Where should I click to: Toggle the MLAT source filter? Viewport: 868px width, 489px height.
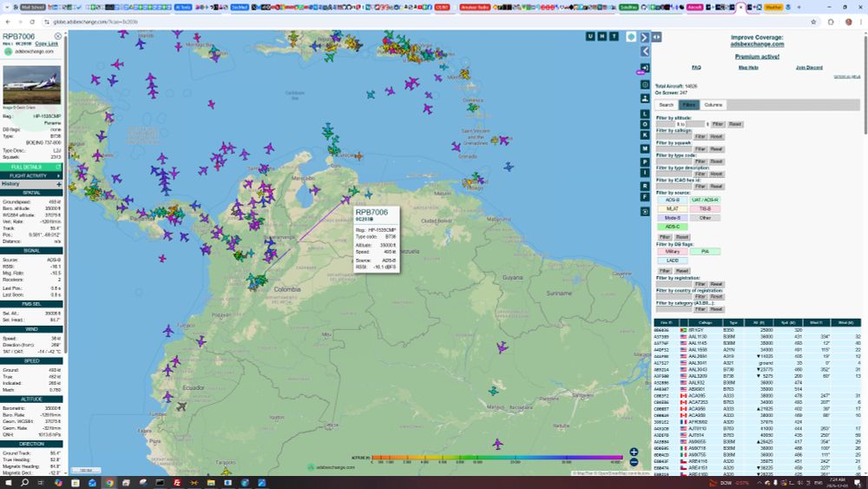[672, 208]
